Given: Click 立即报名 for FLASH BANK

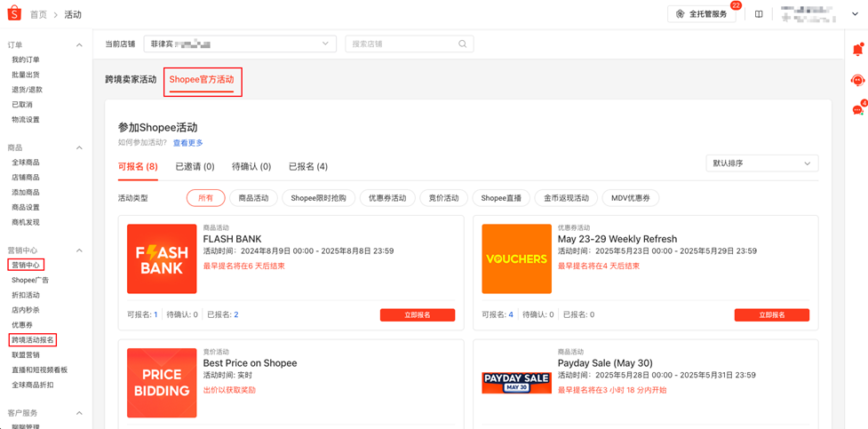Looking at the screenshot, I should tap(418, 315).
